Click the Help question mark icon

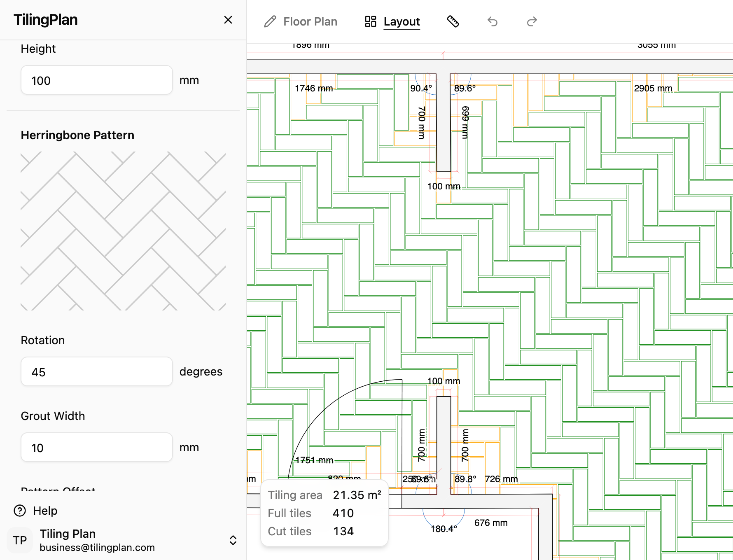coord(20,511)
